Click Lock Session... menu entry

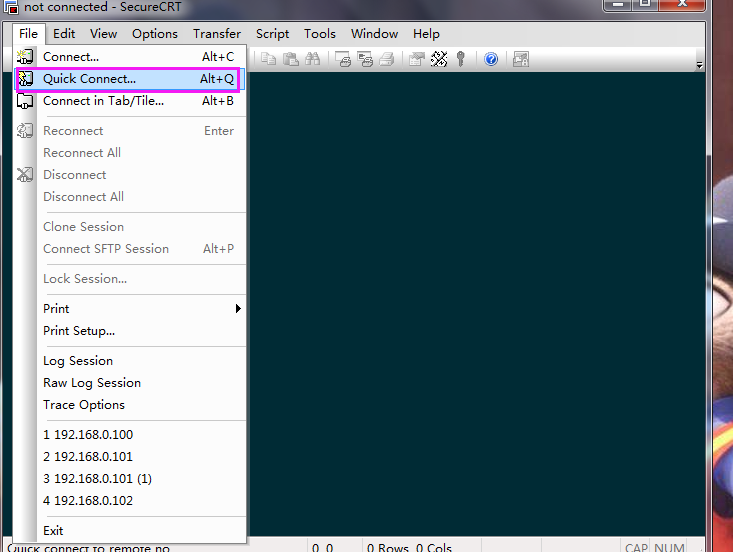[129, 279]
